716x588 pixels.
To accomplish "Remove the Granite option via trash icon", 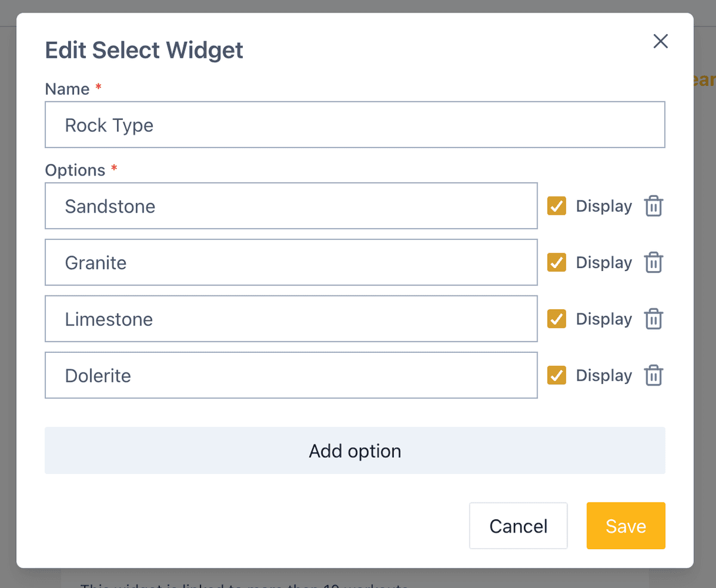I will [x=653, y=262].
